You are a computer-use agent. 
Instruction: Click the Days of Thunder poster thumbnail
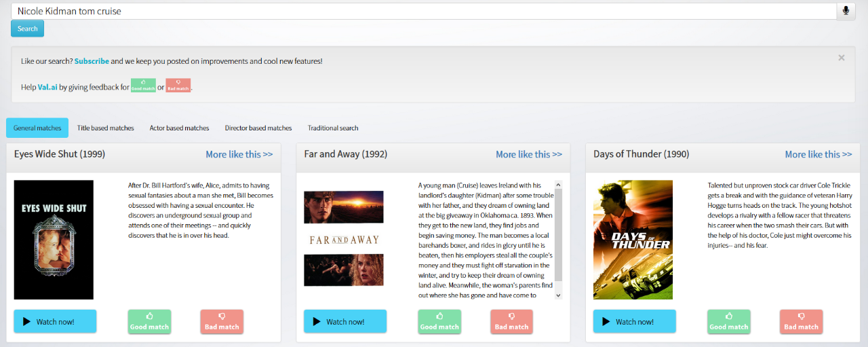click(633, 240)
